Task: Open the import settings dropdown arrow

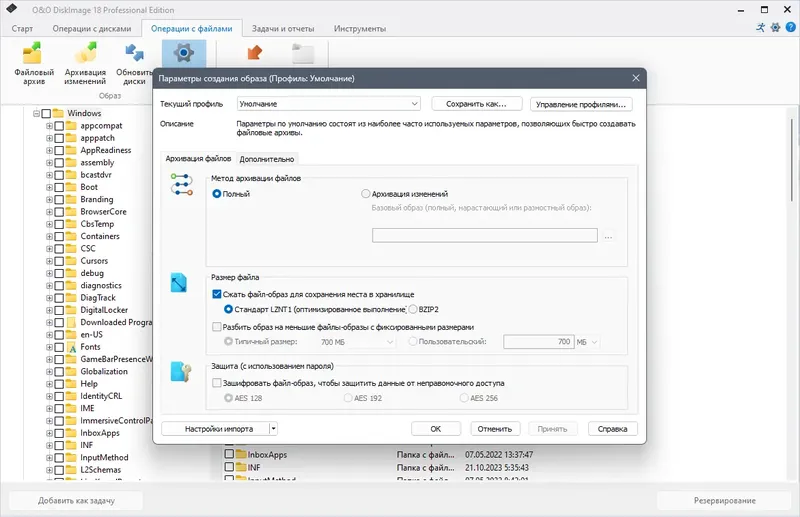Action: click(273, 429)
